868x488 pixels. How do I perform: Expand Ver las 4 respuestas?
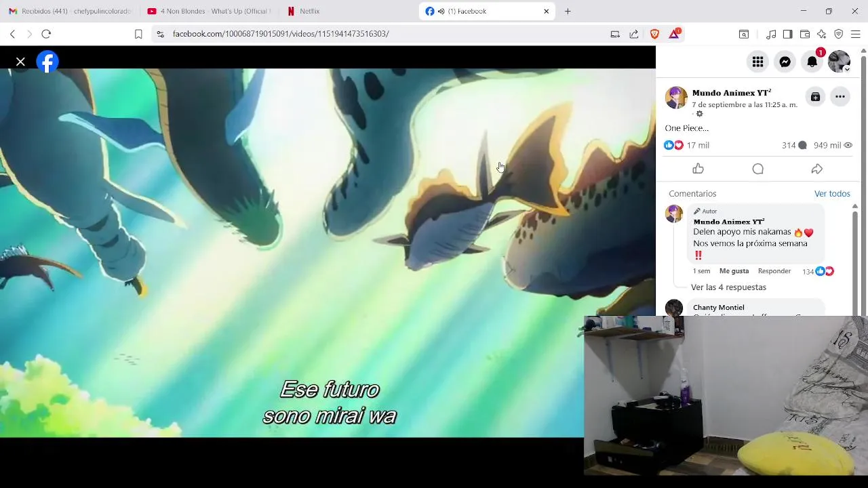pyautogui.click(x=728, y=287)
